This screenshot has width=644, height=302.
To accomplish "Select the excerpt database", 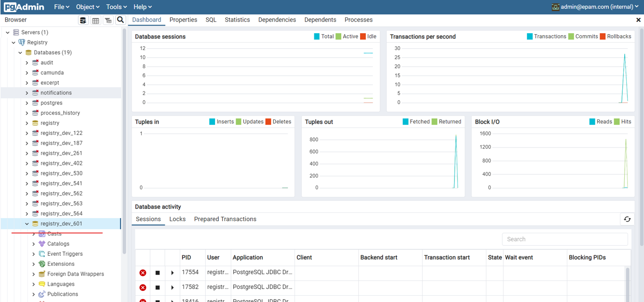I will click(50, 83).
